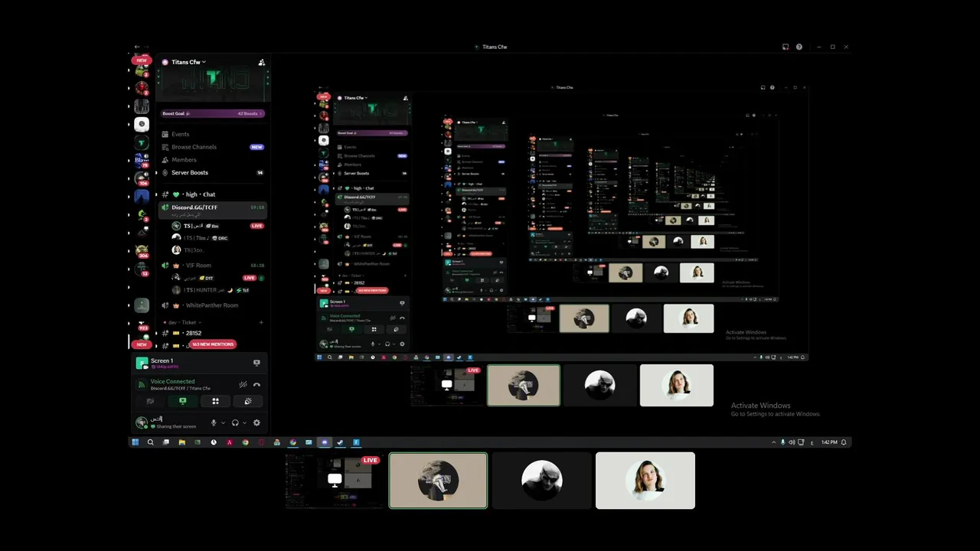Open User Settings gear icon

(x=256, y=422)
